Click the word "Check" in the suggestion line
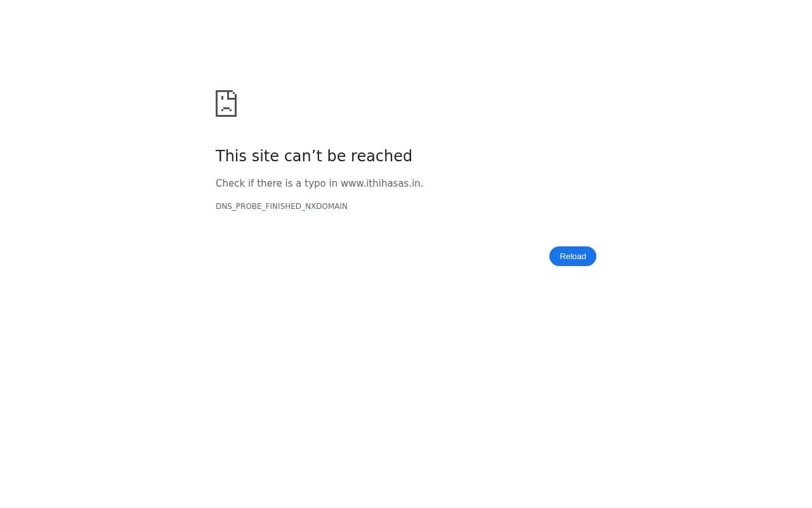Image resolution: width=812 pixels, height=508 pixels. pyautogui.click(x=230, y=184)
